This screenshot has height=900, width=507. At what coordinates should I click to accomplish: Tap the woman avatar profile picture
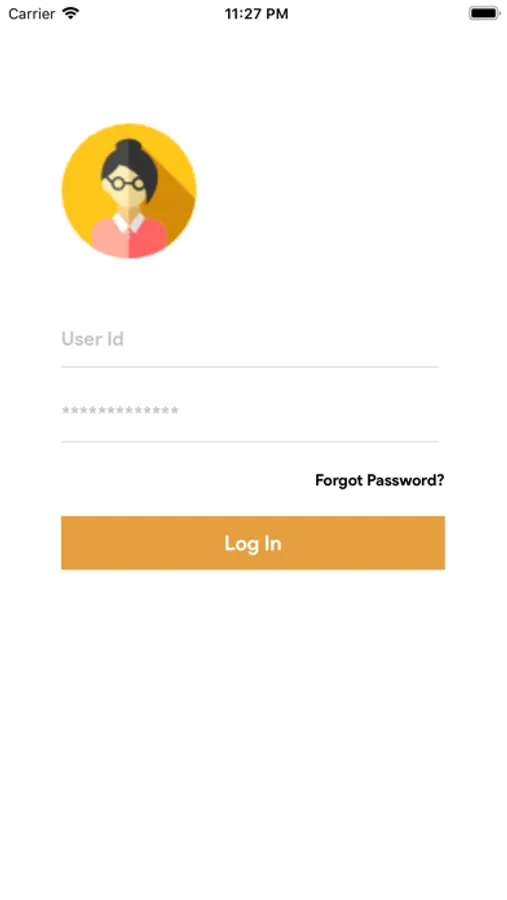(129, 191)
